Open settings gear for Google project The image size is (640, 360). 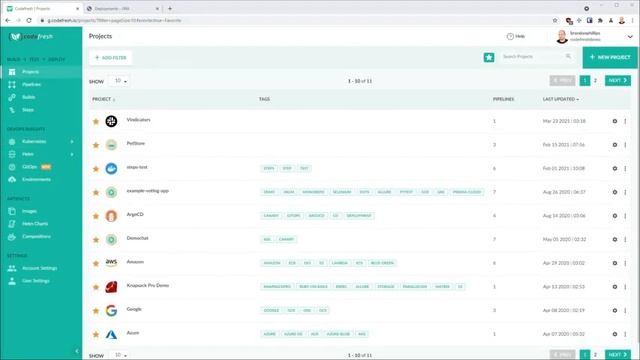[615, 311]
